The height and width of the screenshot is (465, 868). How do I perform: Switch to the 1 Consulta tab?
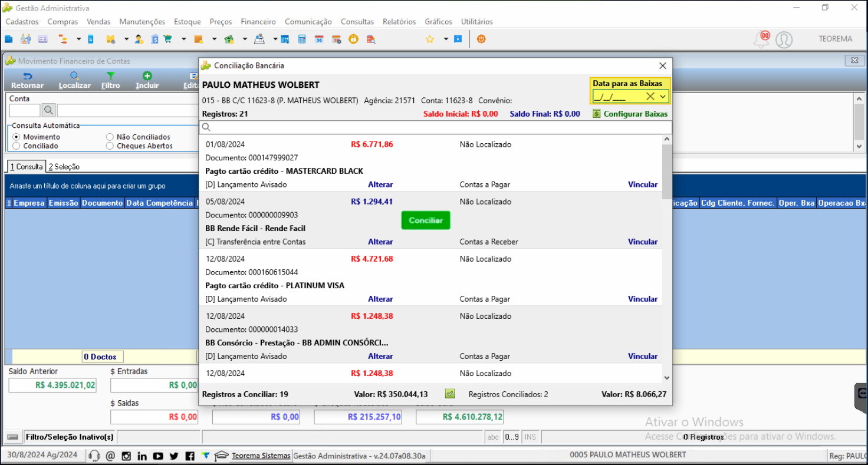[26, 167]
